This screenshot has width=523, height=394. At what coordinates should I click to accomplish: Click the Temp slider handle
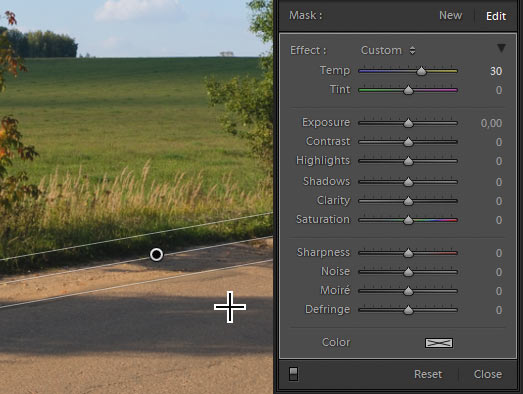click(x=422, y=71)
